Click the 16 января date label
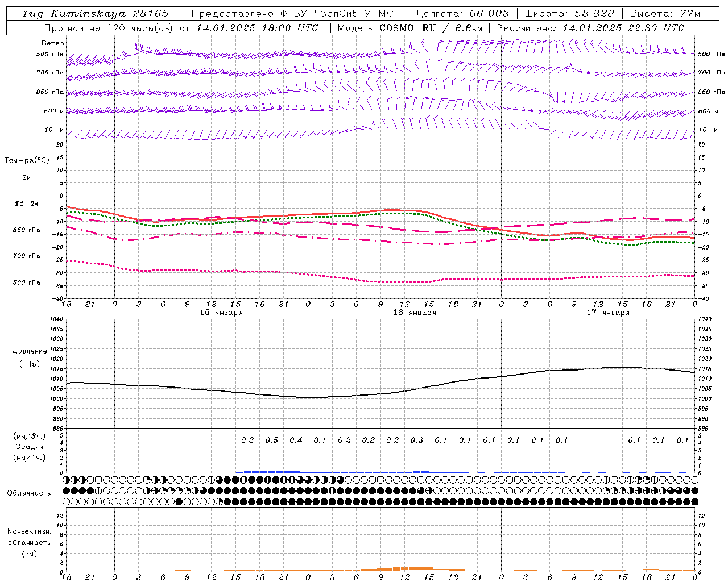The image size is (728, 582). pos(415,313)
